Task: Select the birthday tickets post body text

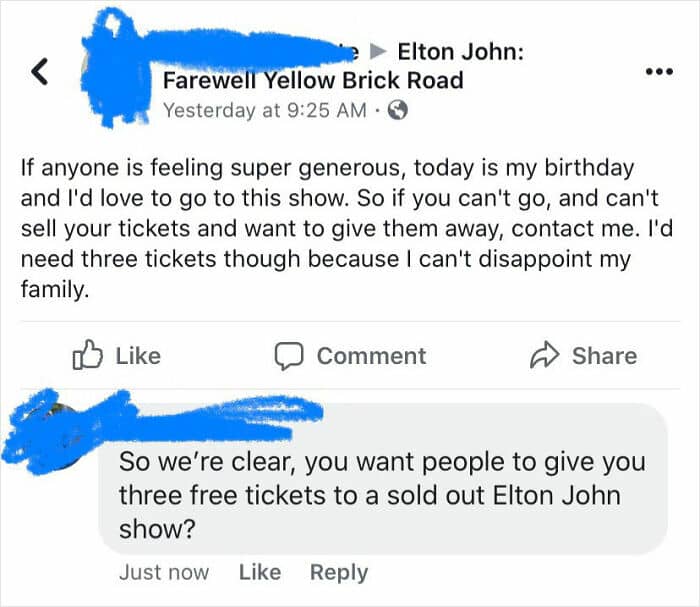Action: tap(346, 229)
